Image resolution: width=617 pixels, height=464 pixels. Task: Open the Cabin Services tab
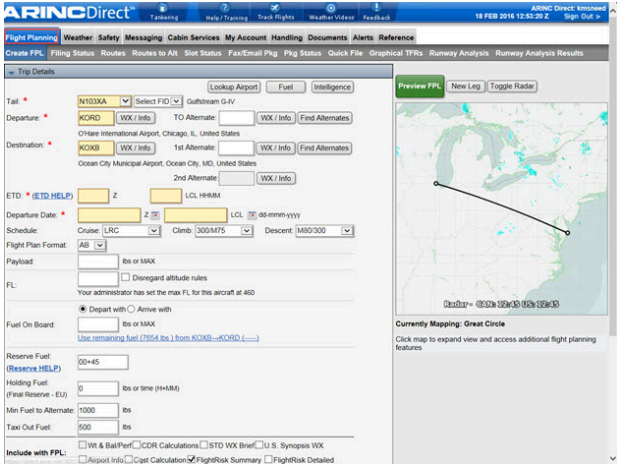tap(193, 37)
